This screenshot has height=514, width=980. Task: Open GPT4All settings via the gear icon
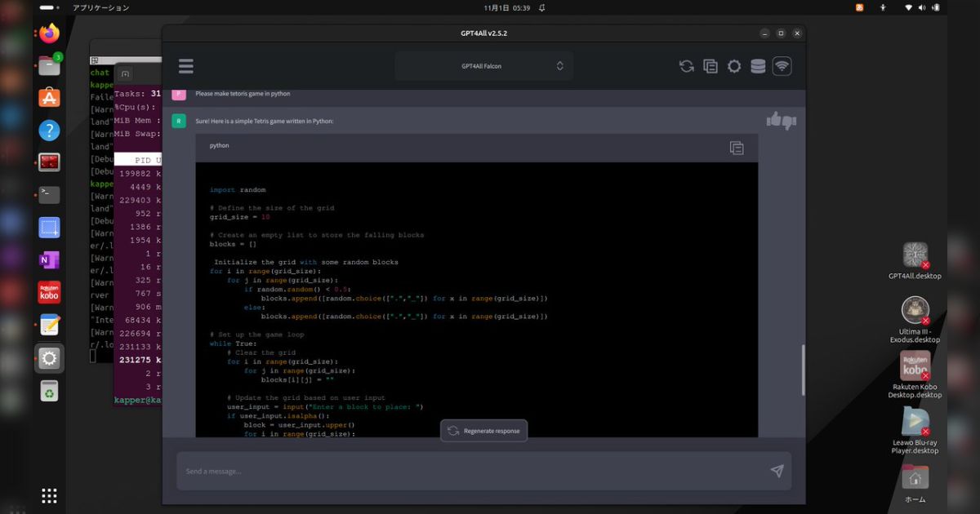click(x=734, y=65)
